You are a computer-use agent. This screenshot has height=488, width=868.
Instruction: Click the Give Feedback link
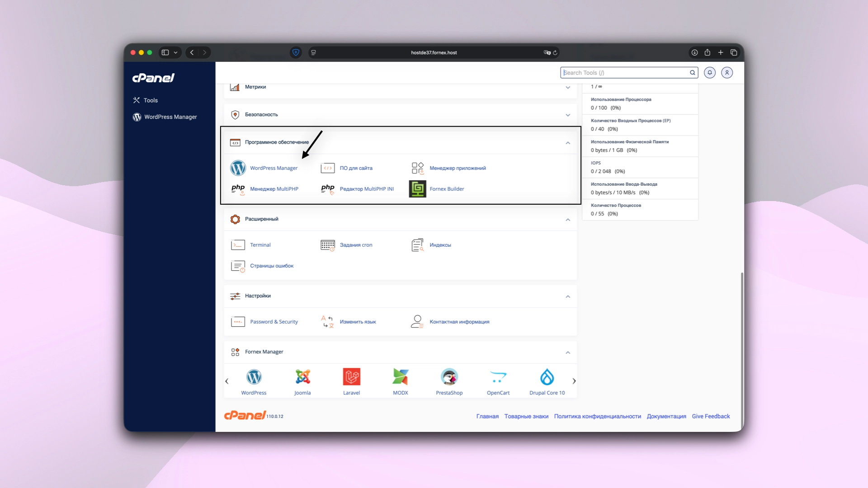pyautogui.click(x=711, y=416)
